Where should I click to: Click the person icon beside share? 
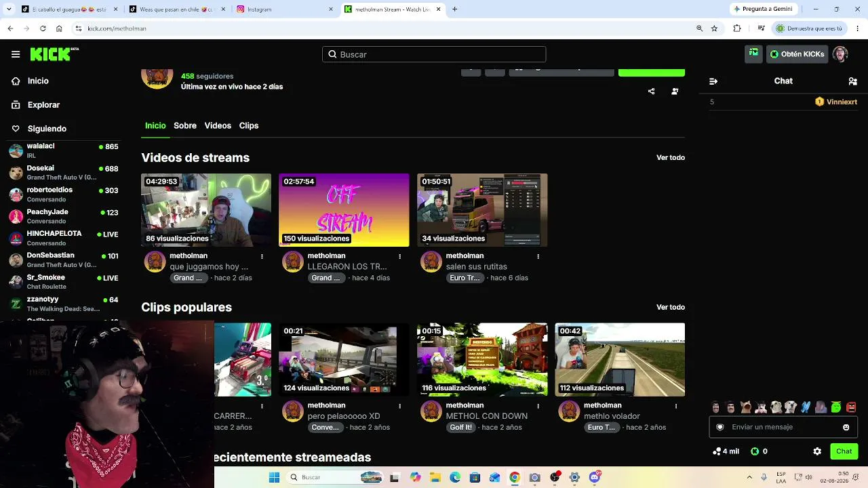pos(675,91)
